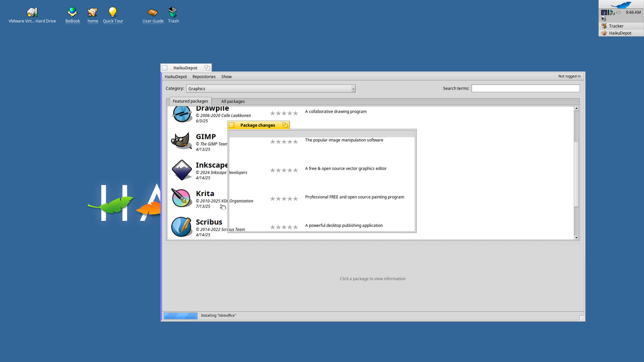Select the Scribus package title
This screenshot has width=644, height=362.
(209, 222)
